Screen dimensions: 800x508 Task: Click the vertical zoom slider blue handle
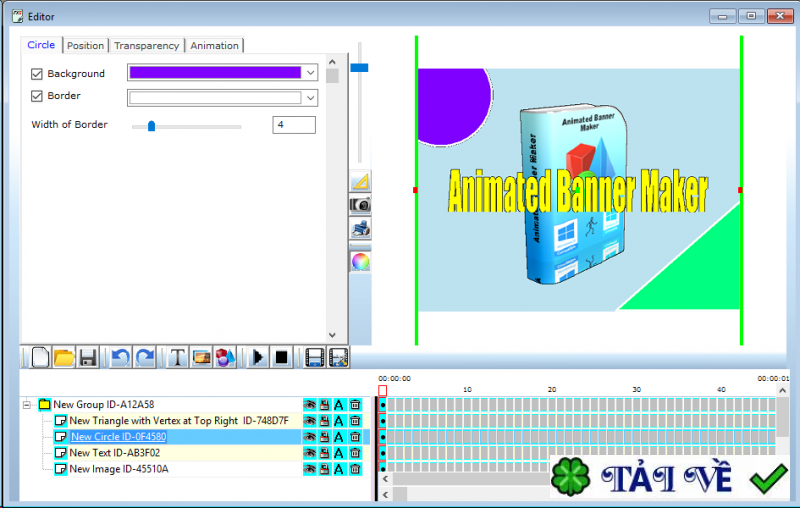[x=359, y=68]
